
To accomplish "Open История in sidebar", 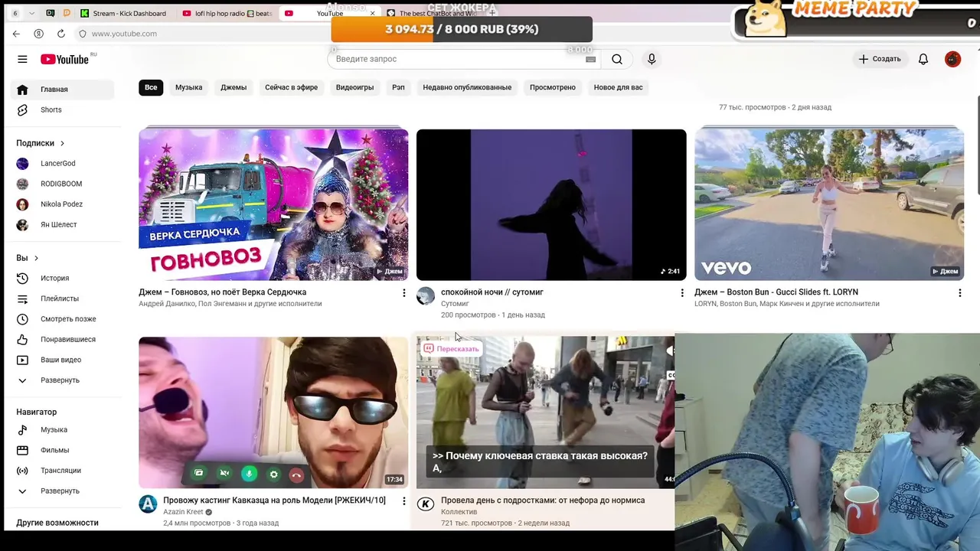I will [x=62, y=278].
